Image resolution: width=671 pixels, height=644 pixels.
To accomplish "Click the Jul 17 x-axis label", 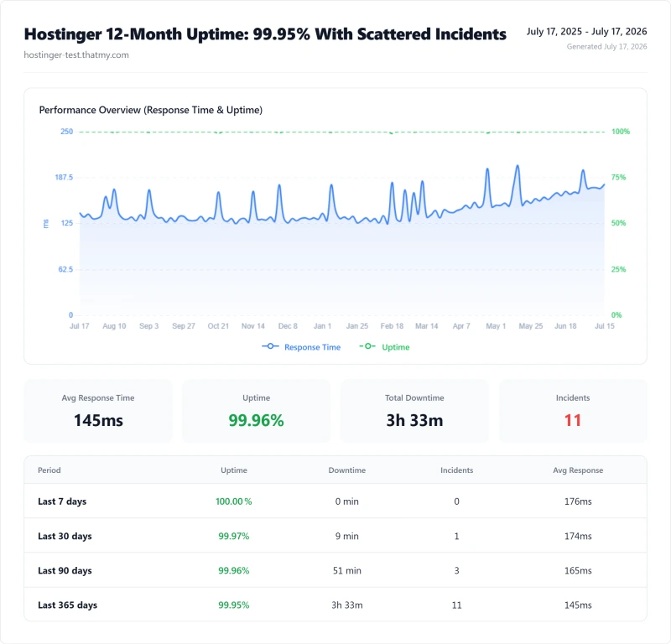I will [x=79, y=326].
